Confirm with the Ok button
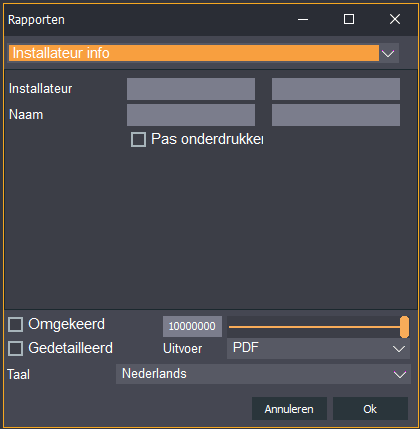420x429 pixels. (370, 409)
